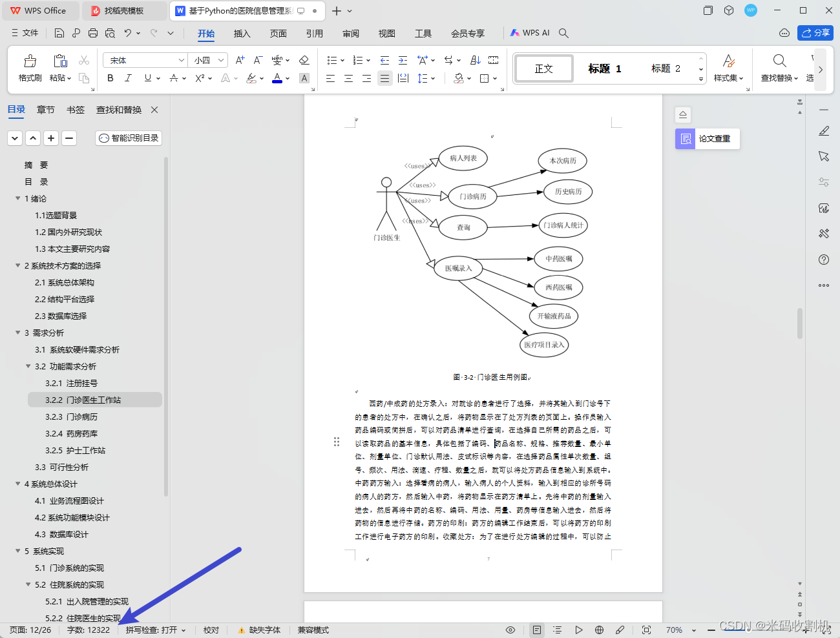Toggle center alignment

(x=348, y=78)
